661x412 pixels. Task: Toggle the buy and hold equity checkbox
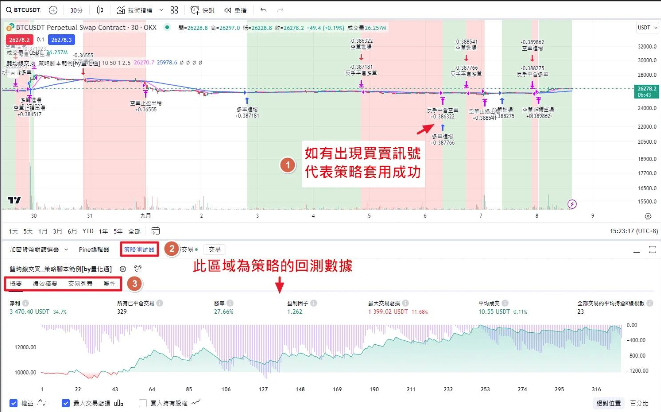pyautogui.click(x=143, y=403)
